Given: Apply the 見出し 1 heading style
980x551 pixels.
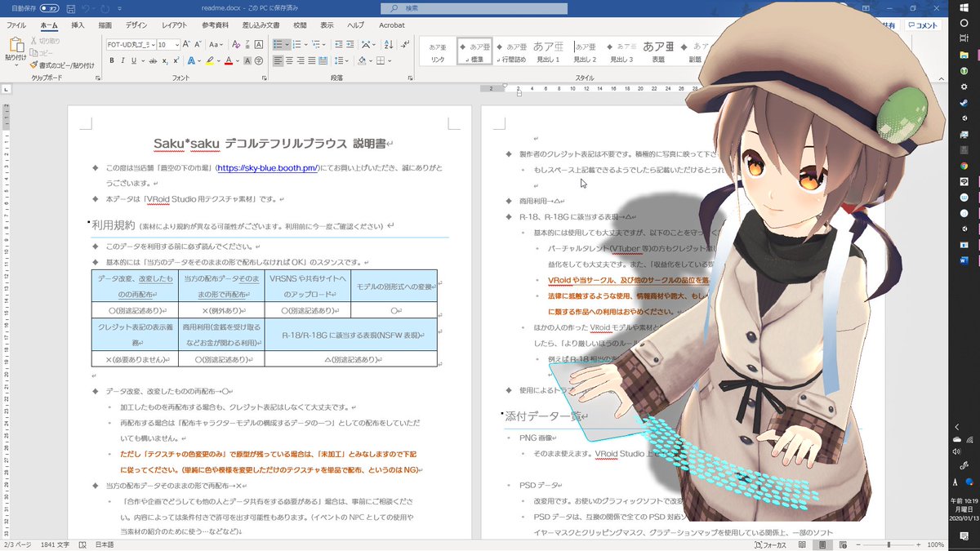Looking at the screenshot, I should pos(548,52).
